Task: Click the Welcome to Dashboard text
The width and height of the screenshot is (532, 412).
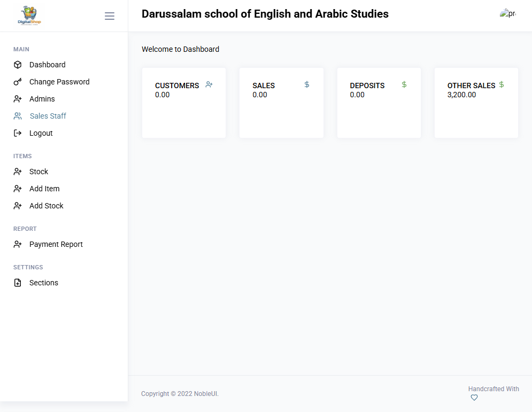Action: (x=181, y=49)
